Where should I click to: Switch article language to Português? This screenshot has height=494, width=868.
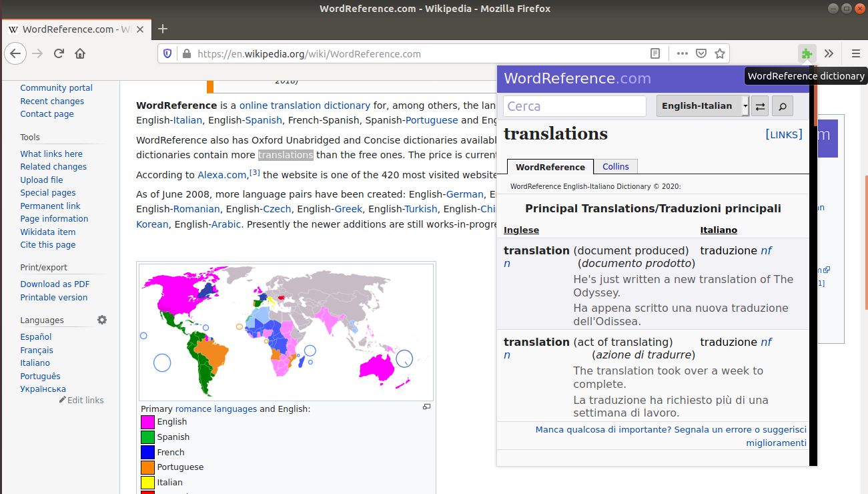[40, 376]
